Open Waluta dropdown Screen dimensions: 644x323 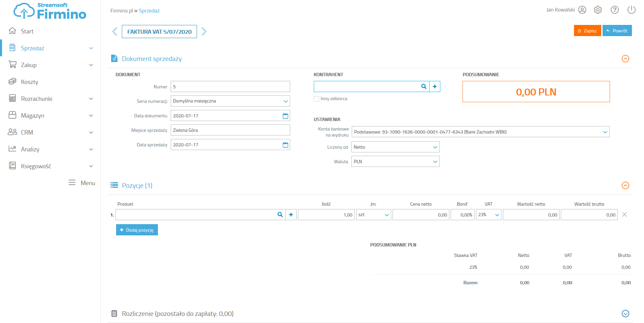tap(395, 161)
